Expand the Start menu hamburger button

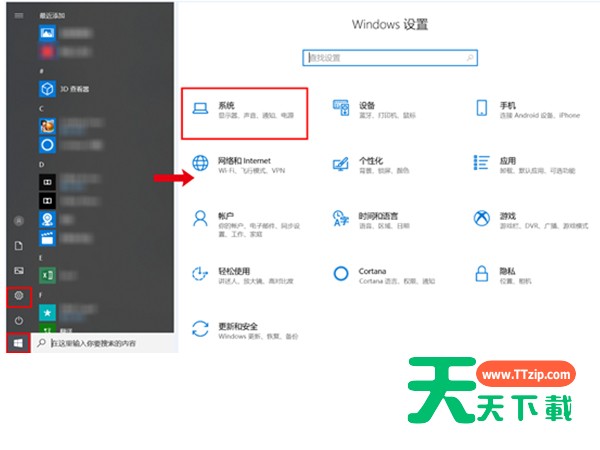pos(19,15)
